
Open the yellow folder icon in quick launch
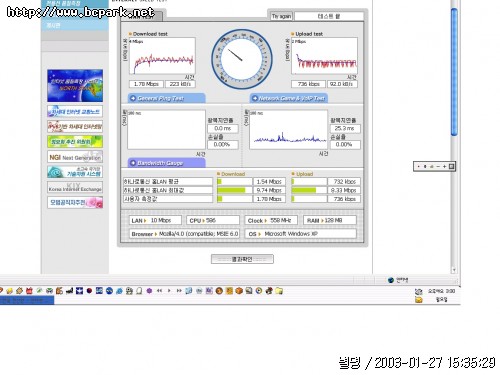pyautogui.click(x=279, y=291)
